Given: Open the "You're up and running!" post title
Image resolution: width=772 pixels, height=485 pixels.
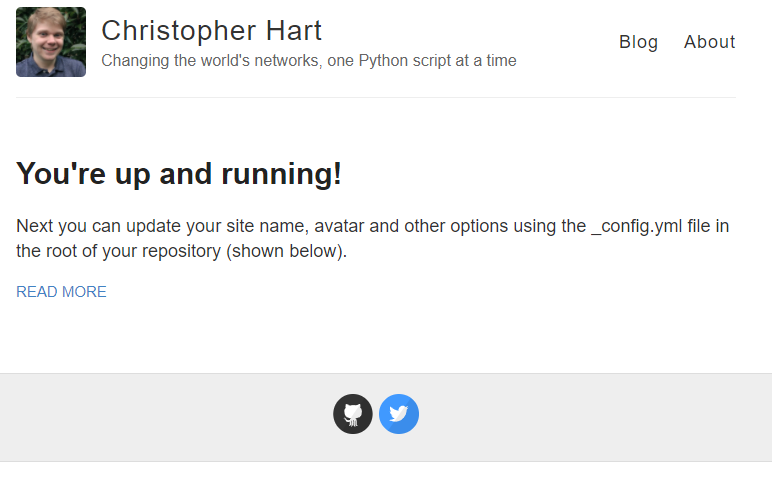Looking at the screenshot, I should (x=179, y=174).
